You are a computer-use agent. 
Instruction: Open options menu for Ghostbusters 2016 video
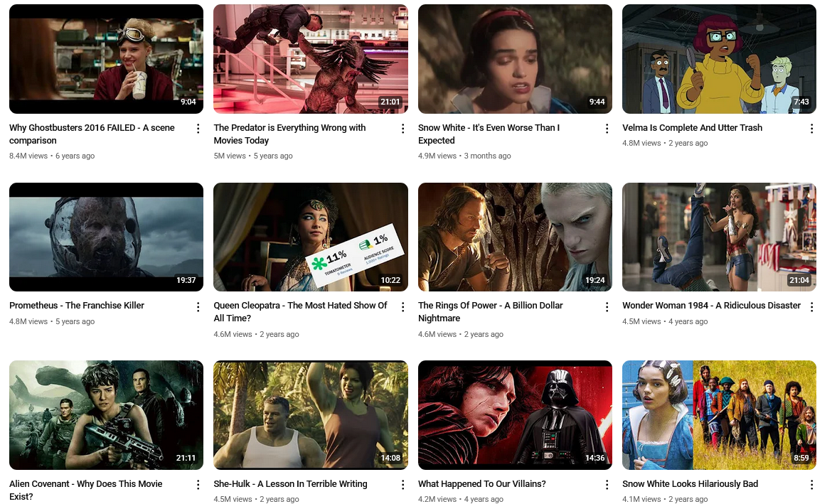pyautogui.click(x=198, y=129)
